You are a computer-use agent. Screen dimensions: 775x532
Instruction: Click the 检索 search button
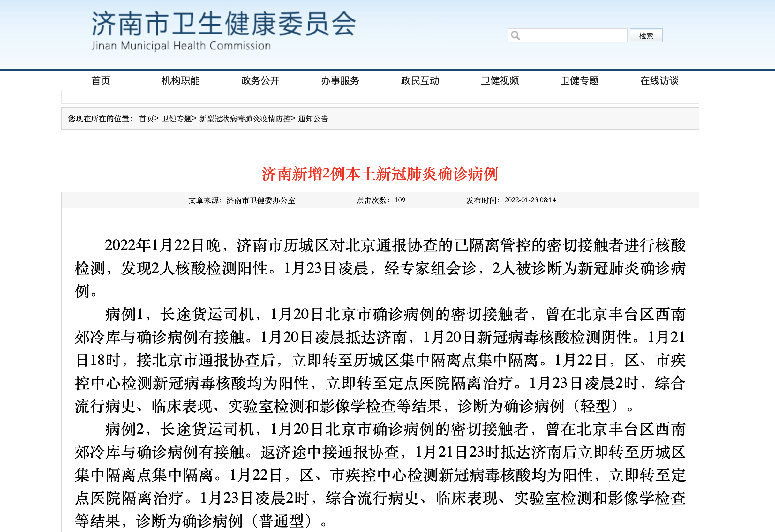(646, 36)
